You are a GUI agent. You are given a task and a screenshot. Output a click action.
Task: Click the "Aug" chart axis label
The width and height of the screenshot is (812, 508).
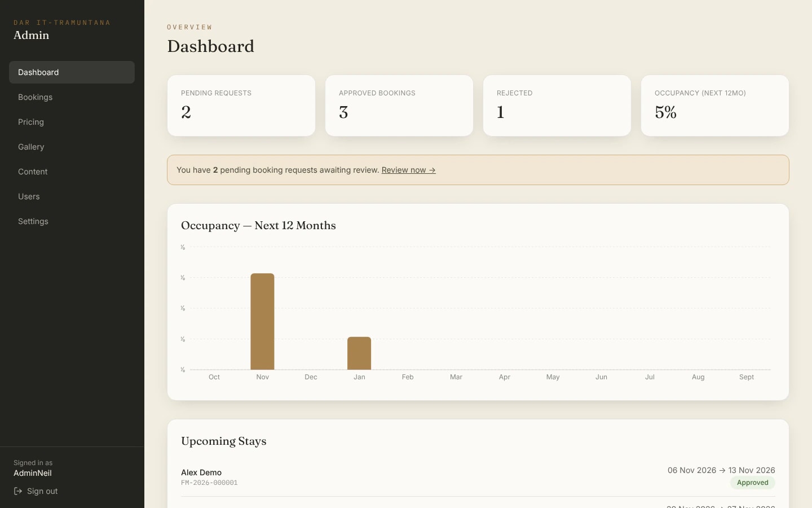698,377
